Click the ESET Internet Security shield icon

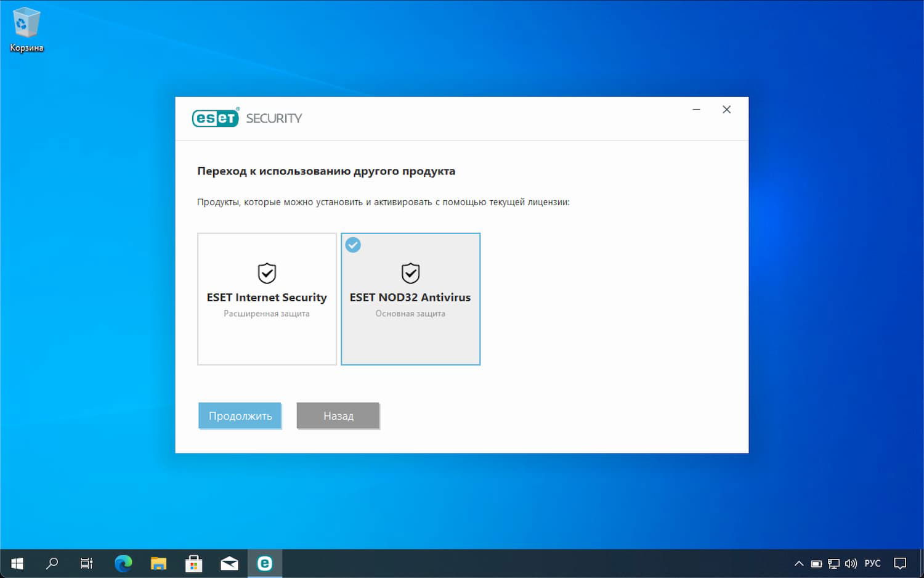tap(266, 273)
